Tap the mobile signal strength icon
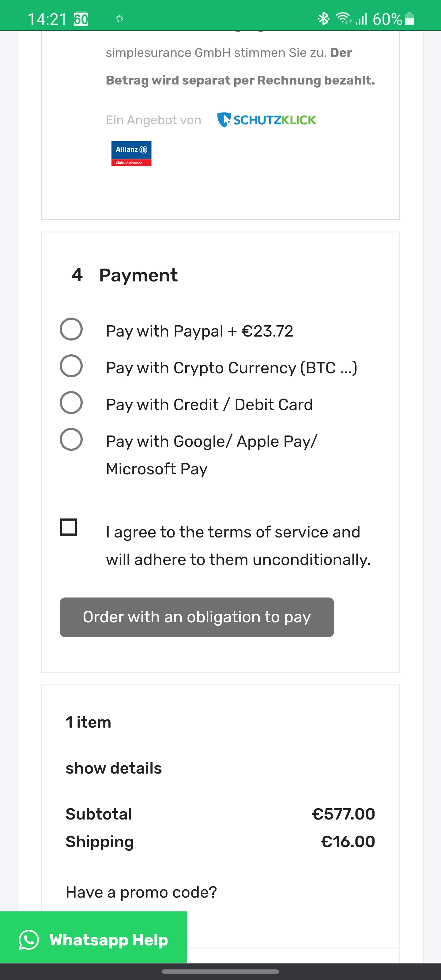Viewport: 441px width, 980px height. (x=361, y=18)
